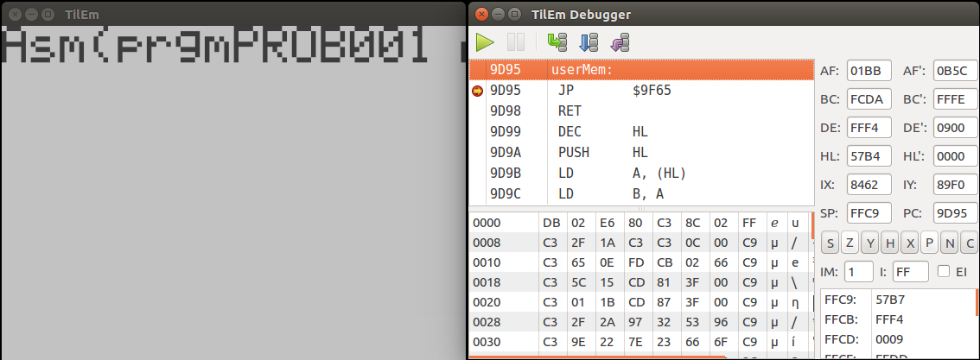Select the userMem: label row
This screenshot has width=980, height=360.
coord(642,70)
